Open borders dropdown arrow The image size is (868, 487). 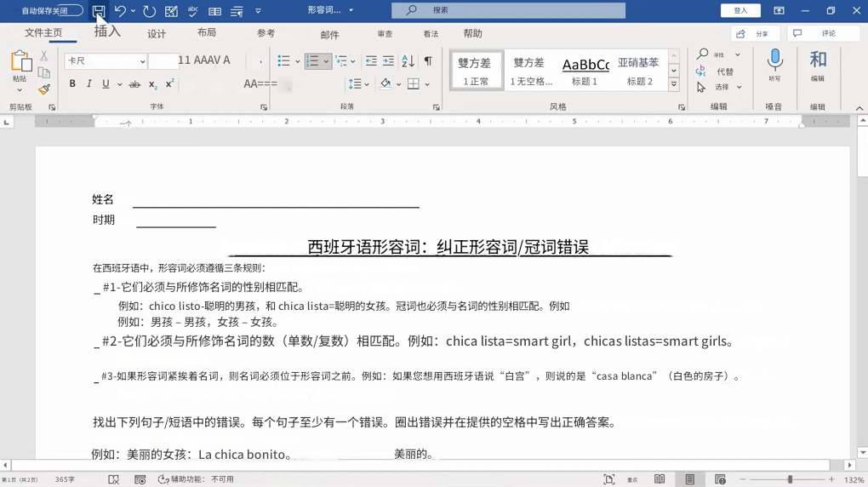click(x=427, y=84)
